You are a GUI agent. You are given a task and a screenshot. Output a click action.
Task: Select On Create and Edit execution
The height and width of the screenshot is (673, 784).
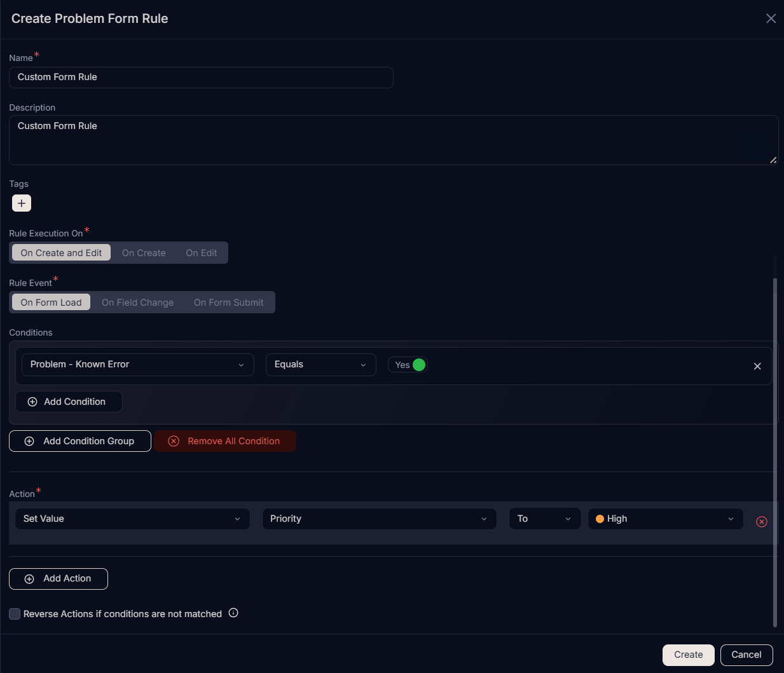click(x=61, y=253)
